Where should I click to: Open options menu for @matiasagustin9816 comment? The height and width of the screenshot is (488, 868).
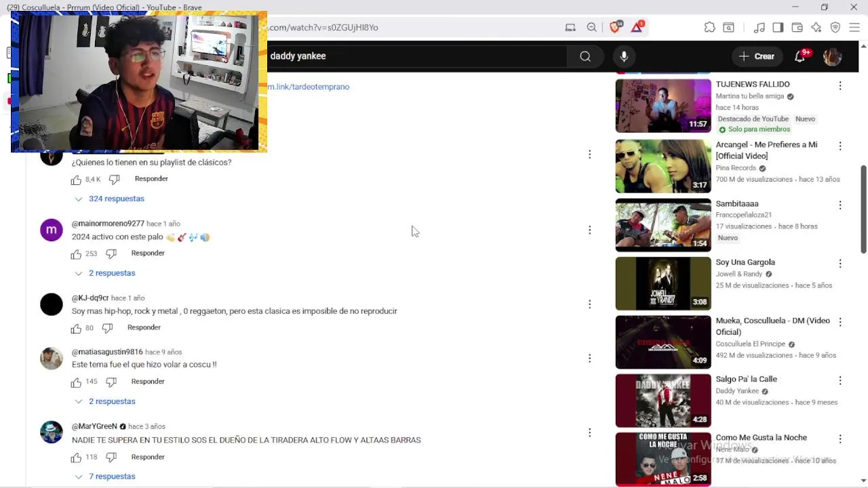(589, 358)
